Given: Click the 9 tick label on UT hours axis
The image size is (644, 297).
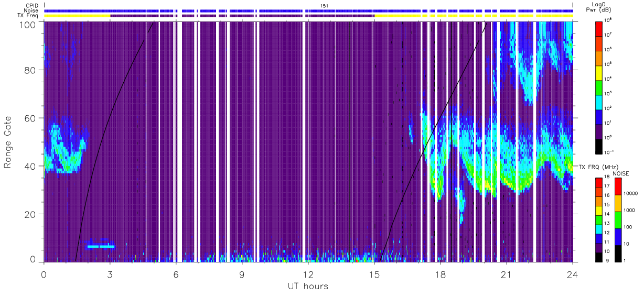Looking at the screenshot, I should 242,274.
